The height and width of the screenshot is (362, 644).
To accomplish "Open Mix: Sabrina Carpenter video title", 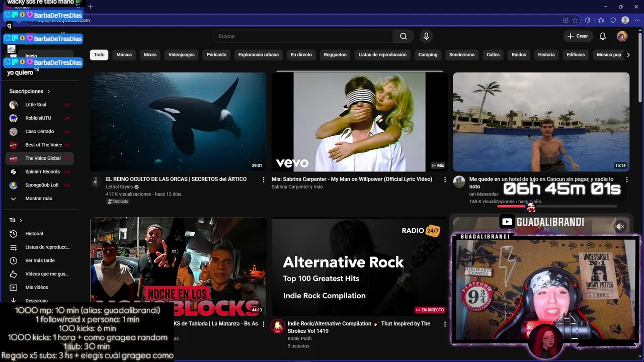I will [352, 179].
